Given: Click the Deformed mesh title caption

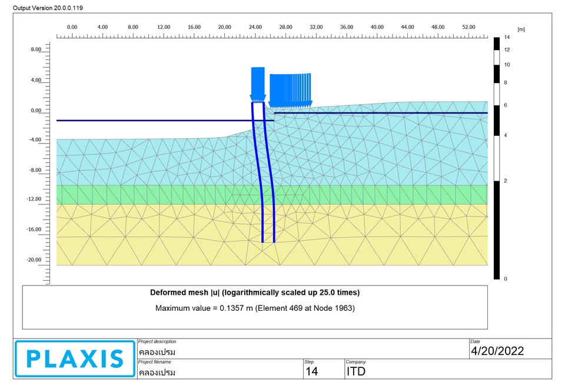Looking at the screenshot, I should tap(254, 291).
